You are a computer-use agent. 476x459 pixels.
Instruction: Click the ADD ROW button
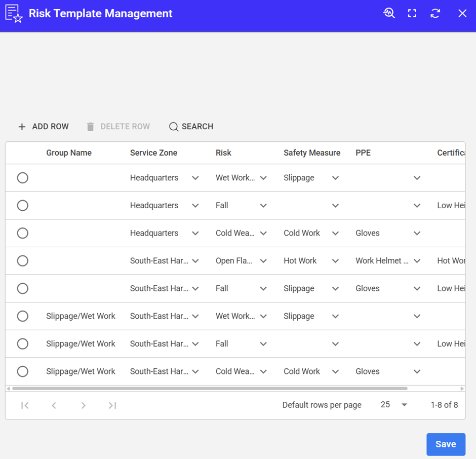[44, 127]
